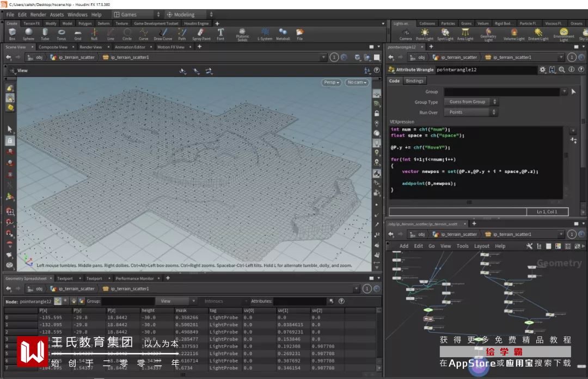588x379 pixels.
Task: Toggle the pin button in Geometry Spreadsheet pane
Action: [x=367, y=289]
